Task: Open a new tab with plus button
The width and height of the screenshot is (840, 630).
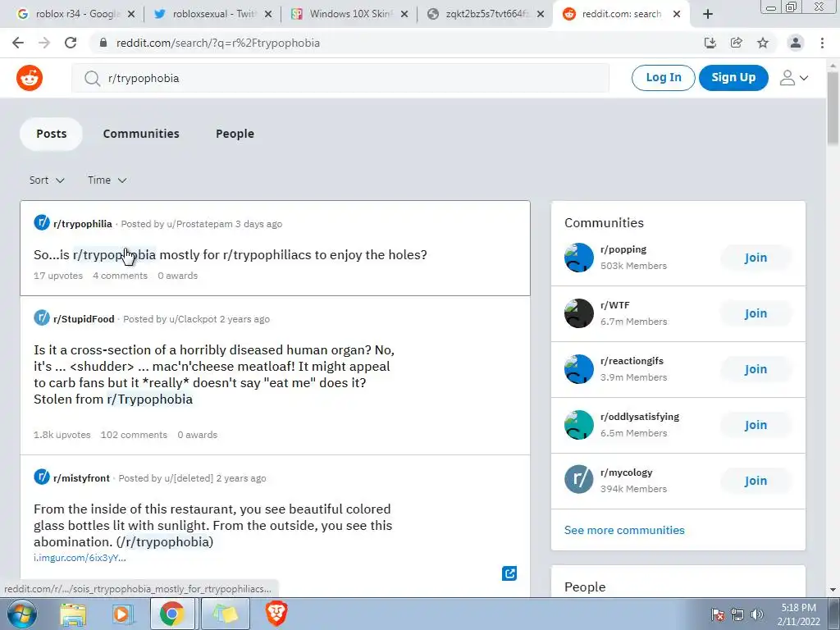Action: pos(708,15)
